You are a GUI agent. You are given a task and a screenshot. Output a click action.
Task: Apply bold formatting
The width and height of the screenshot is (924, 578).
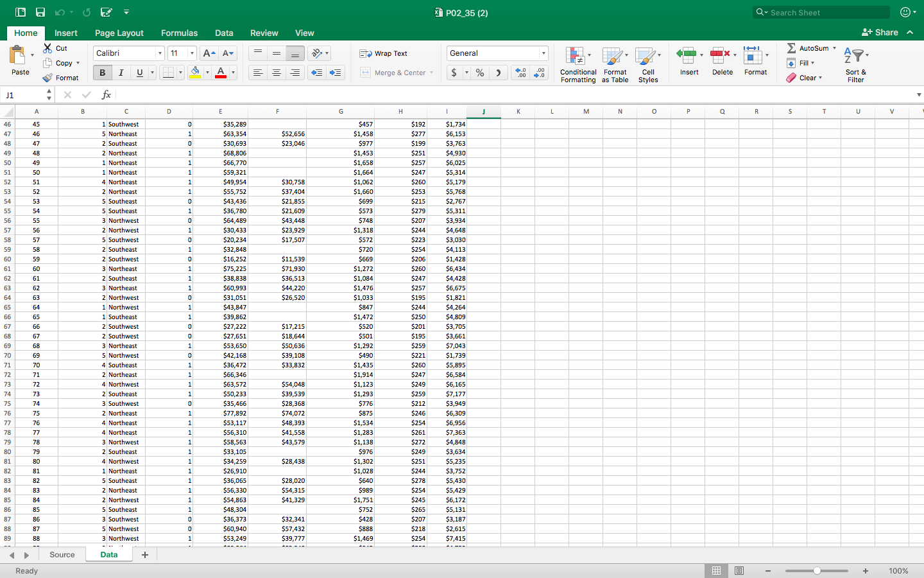[101, 73]
